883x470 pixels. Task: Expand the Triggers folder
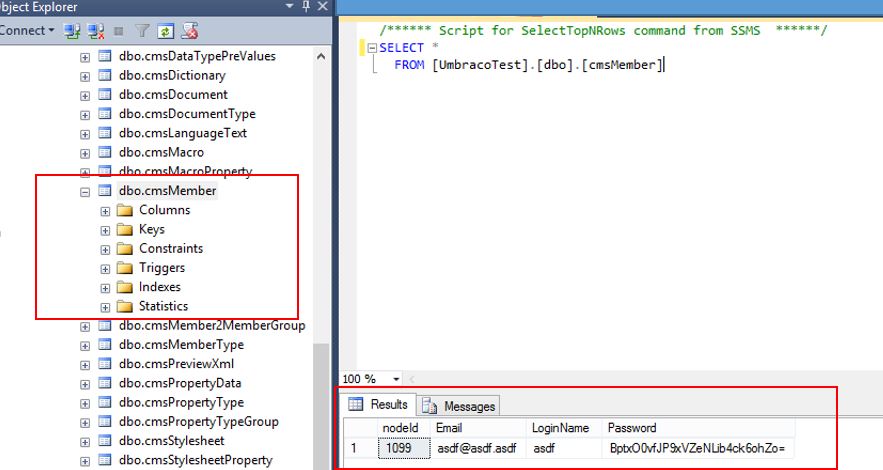coord(105,268)
